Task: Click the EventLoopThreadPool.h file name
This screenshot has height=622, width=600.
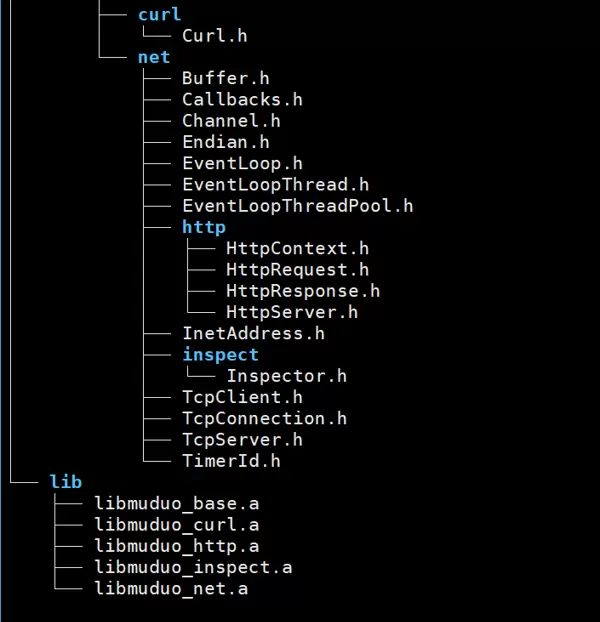Action: 297,206
